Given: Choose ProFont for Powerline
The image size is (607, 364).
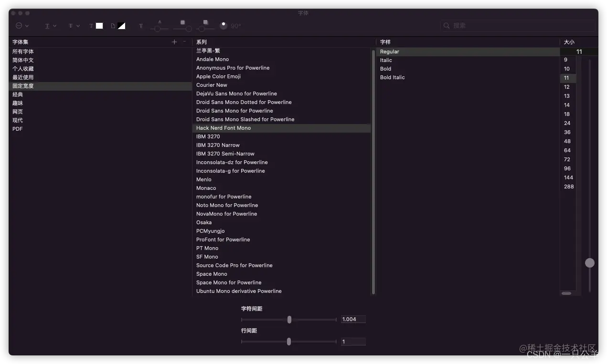Looking at the screenshot, I should point(282,239).
